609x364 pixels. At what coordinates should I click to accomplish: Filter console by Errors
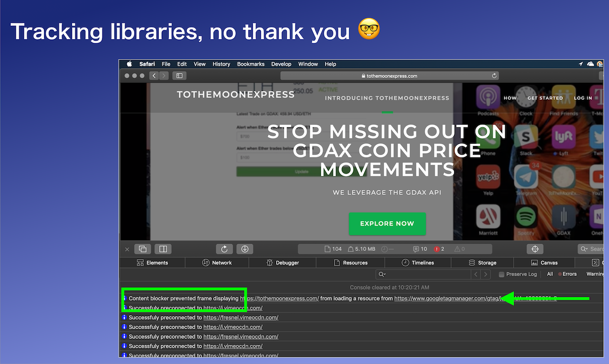click(x=567, y=274)
